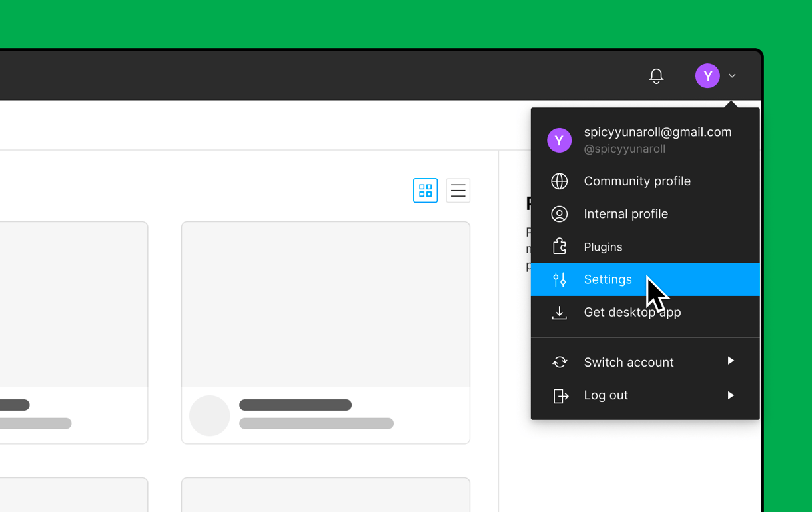Click the notification bell icon
Screen dimensions: 812x512
pos(656,76)
